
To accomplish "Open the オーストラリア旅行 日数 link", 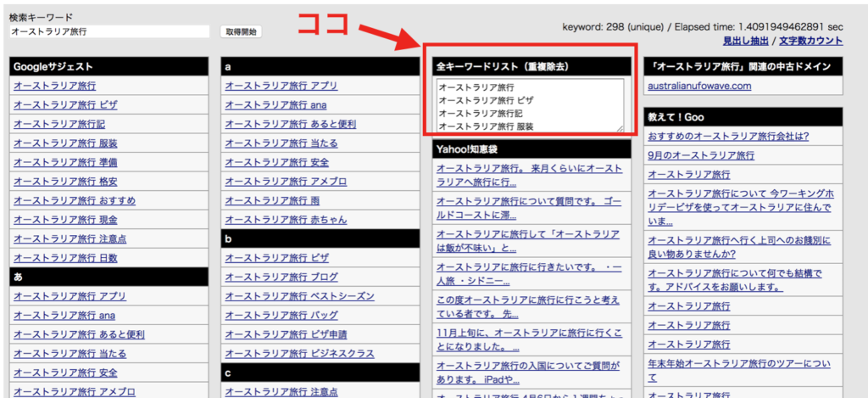I will click(x=65, y=258).
